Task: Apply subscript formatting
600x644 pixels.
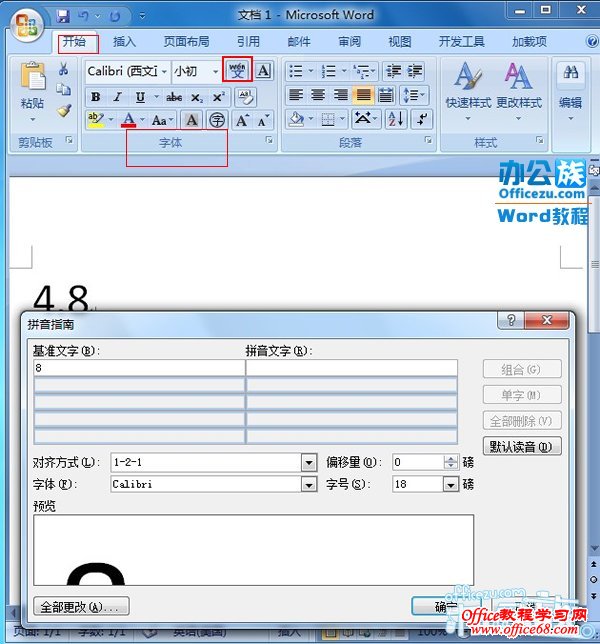Action: pos(196,97)
